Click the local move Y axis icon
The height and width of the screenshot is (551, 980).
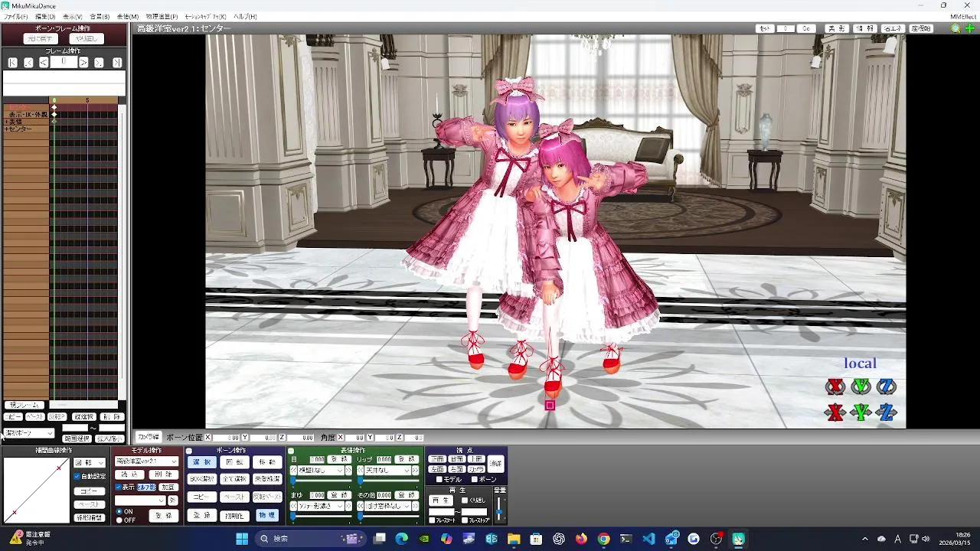(861, 412)
